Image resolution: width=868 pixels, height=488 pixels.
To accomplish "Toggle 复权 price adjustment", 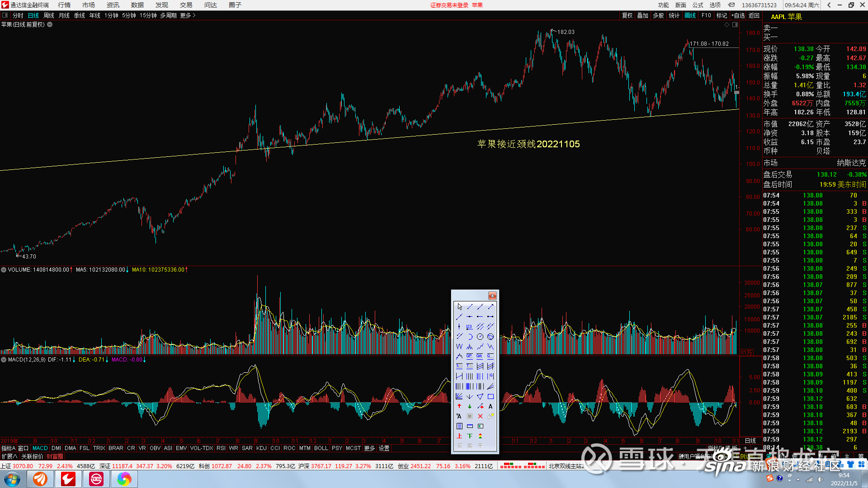I will (x=627, y=15).
